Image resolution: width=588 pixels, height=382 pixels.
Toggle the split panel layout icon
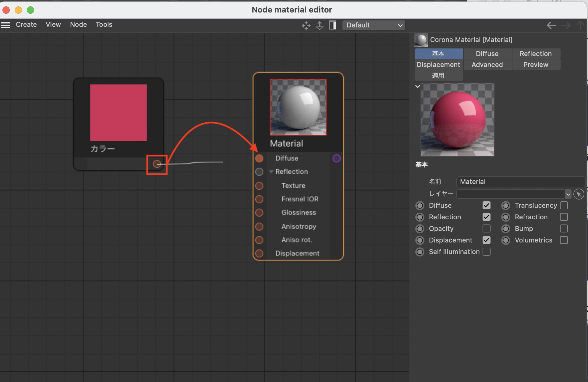point(333,25)
